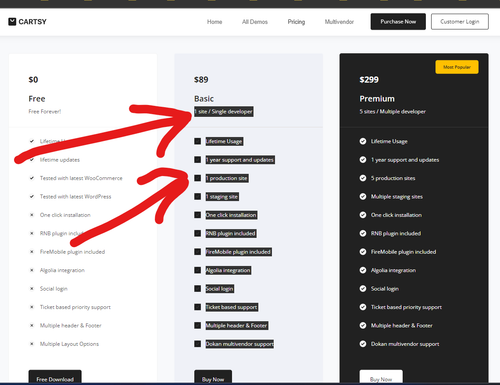
Task: Click Free plan cross beside Multiple Layout Options
Action: (32, 344)
